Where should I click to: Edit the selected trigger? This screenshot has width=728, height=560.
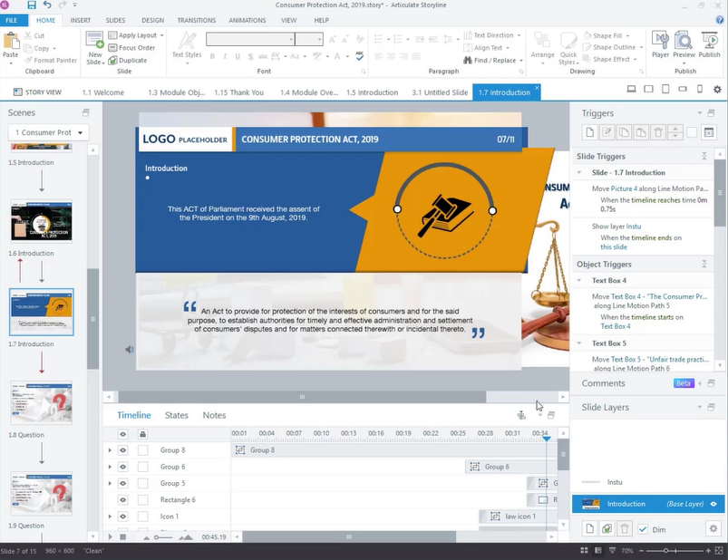607,132
